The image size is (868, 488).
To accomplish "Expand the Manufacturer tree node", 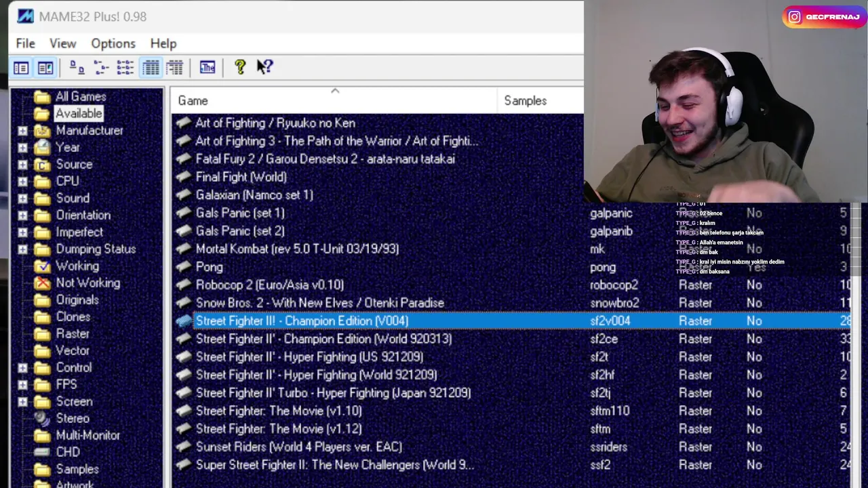I will 22,131.
